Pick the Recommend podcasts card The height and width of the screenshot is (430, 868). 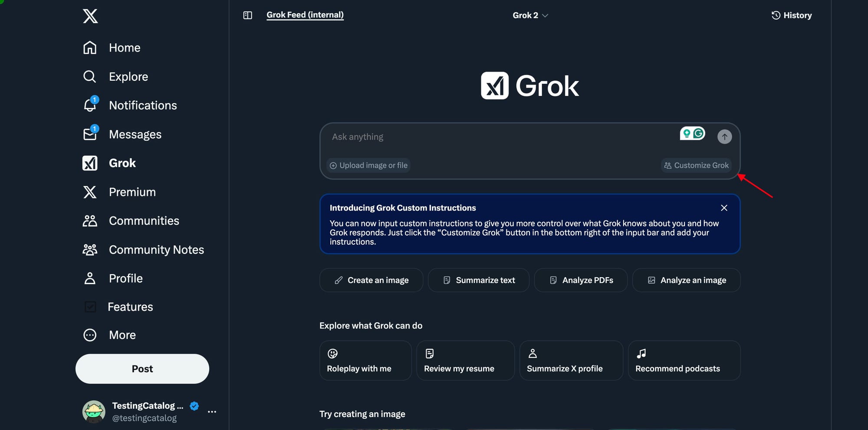tap(684, 361)
